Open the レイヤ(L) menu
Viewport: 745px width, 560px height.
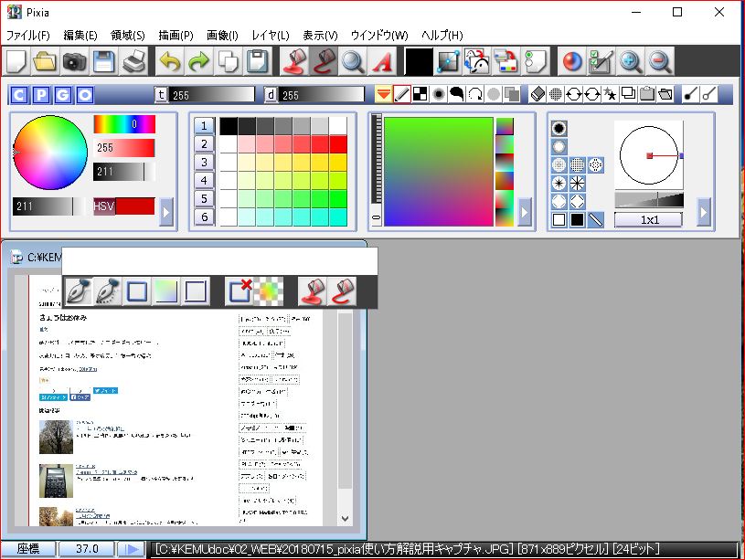click(x=271, y=35)
